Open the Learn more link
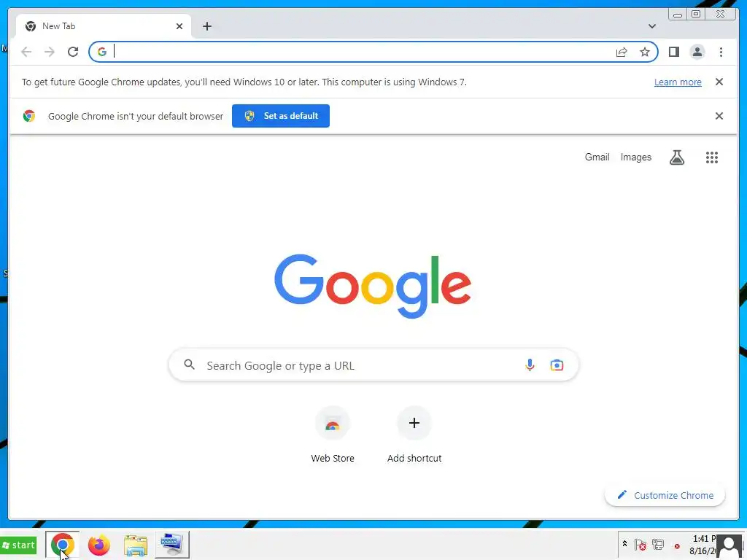Image resolution: width=747 pixels, height=560 pixels. [x=678, y=82]
